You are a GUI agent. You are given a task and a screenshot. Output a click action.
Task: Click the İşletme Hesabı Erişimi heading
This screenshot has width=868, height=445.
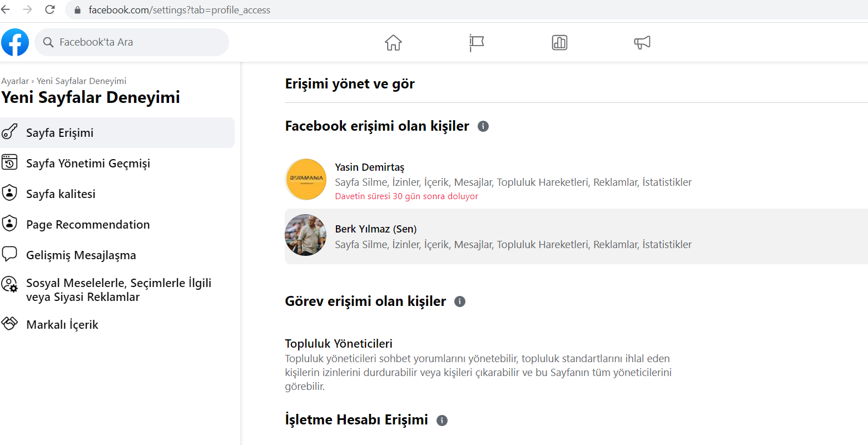pyautogui.click(x=356, y=420)
